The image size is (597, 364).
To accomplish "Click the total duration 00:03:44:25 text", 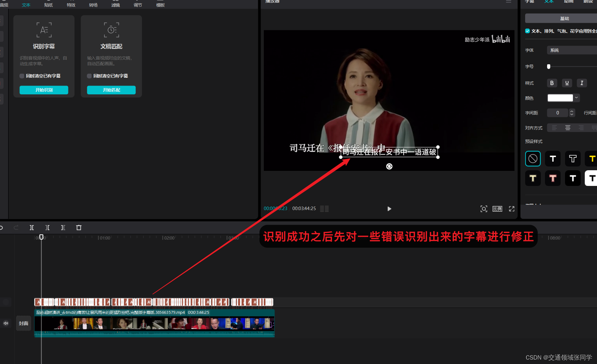I will click(x=304, y=208).
